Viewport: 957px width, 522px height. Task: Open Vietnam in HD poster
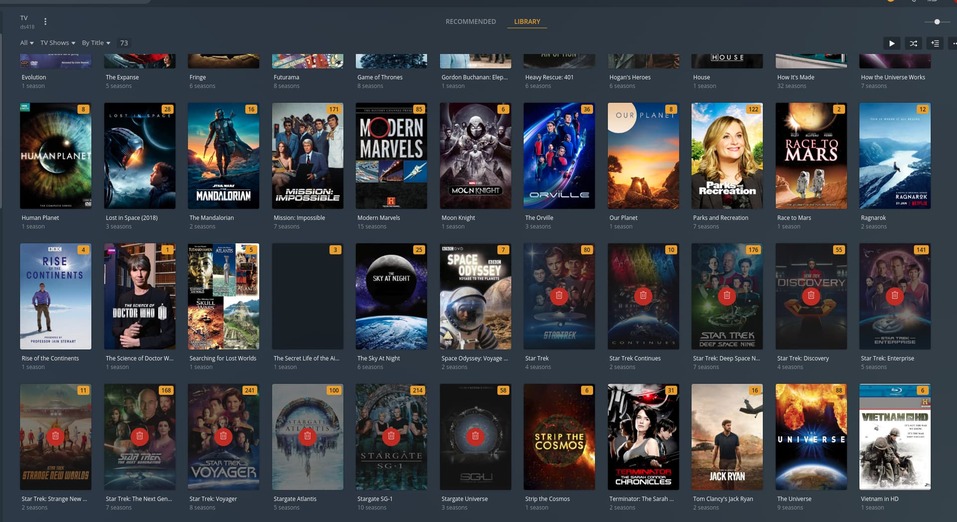[895, 437]
